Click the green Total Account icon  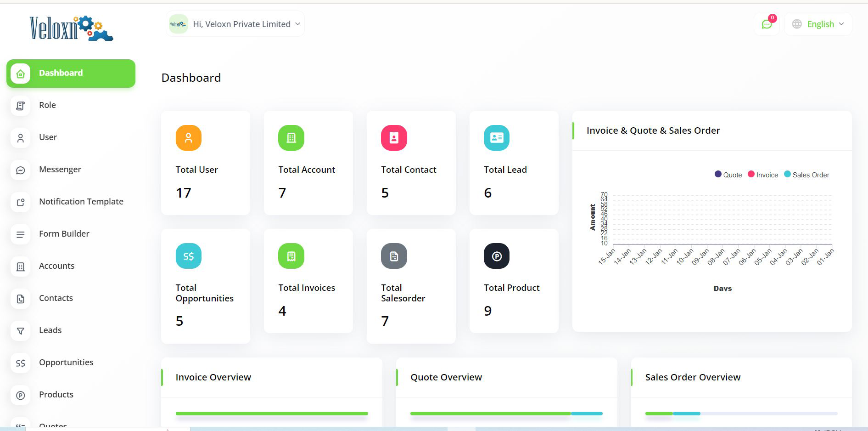(291, 138)
